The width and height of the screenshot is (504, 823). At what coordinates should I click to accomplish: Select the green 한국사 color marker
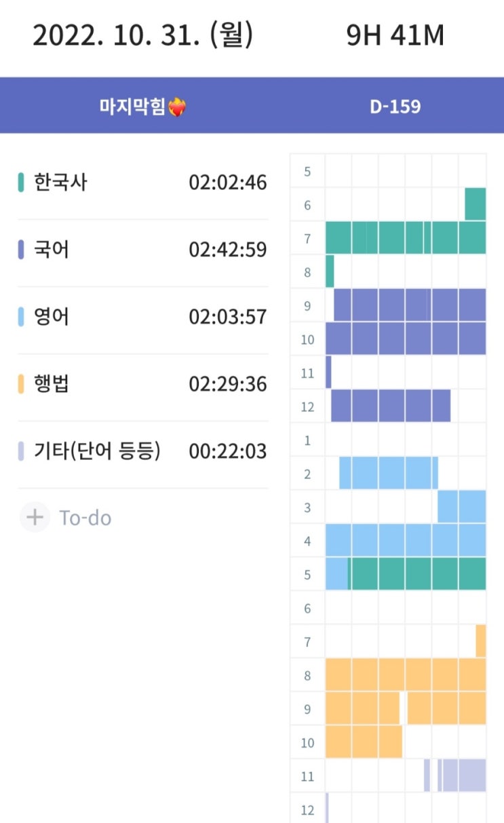[x=21, y=183]
